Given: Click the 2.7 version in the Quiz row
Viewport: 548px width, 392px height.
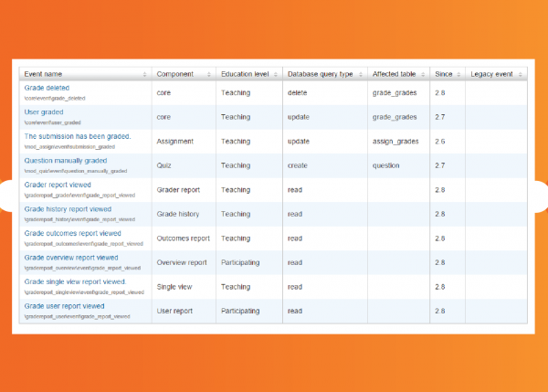Looking at the screenshot, I should click(440, 165).
